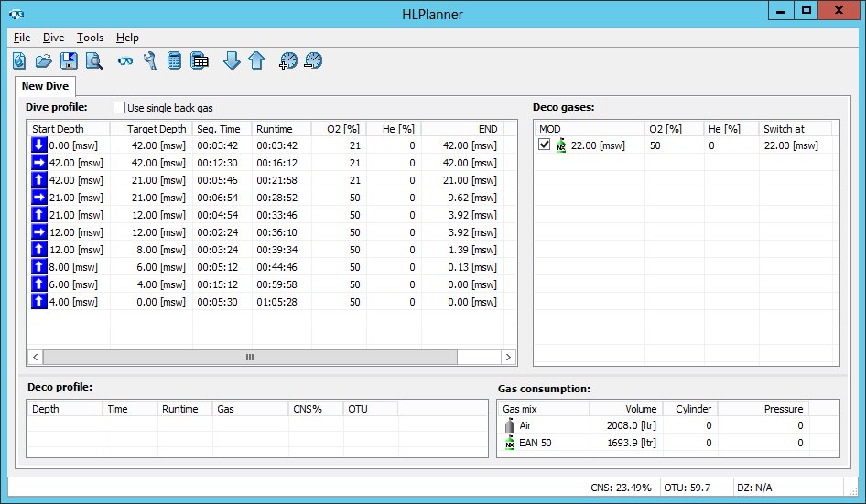Click the print preview magnifier icon
This screenshot has height=504, width=866.
coord(93,61)
